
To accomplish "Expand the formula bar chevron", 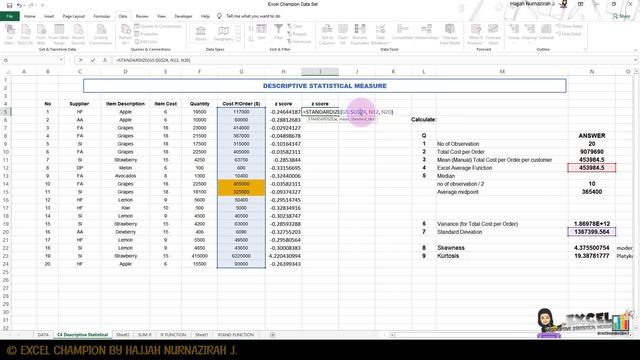I will tap(636, 60).
